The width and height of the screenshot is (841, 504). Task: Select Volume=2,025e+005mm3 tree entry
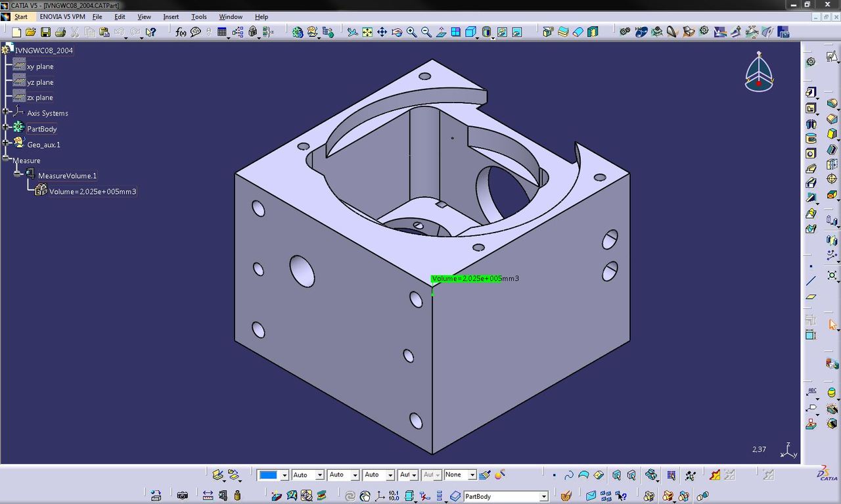click(x=93, y=191)
